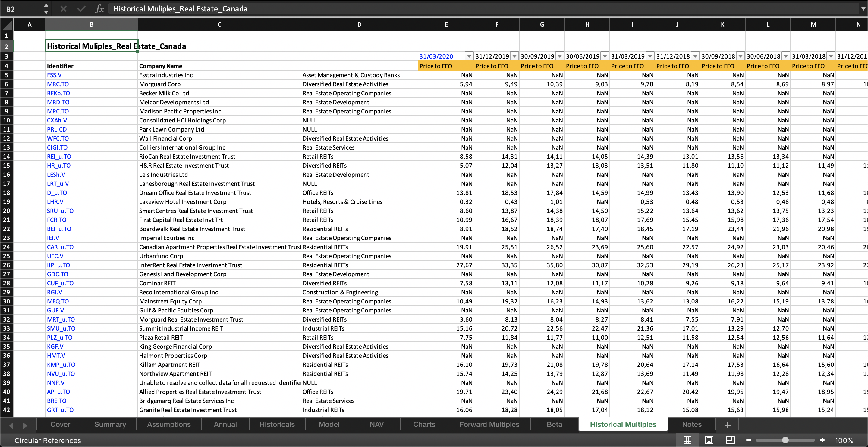Click the MRC.TO identifier link
This screenshot has height=447, width=868.
(x=58, y=84)
